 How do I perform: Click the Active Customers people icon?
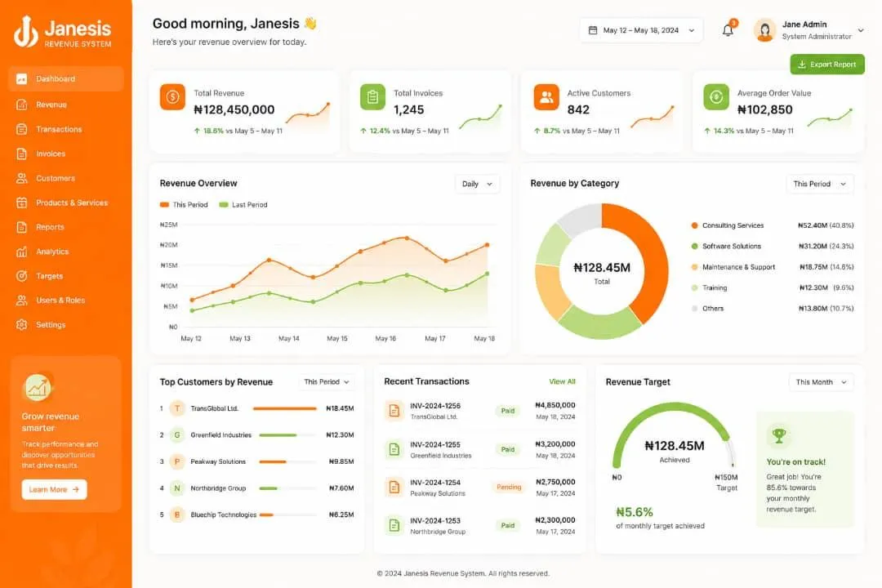(546, 97)
